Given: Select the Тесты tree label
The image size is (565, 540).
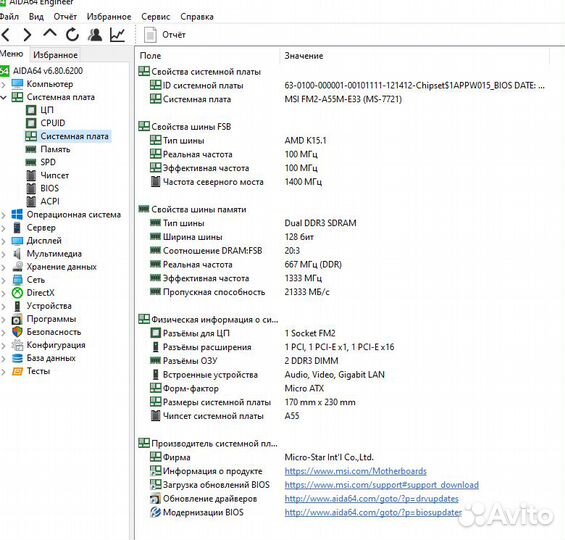Looking at the screenshot, I should pos(38,371).
